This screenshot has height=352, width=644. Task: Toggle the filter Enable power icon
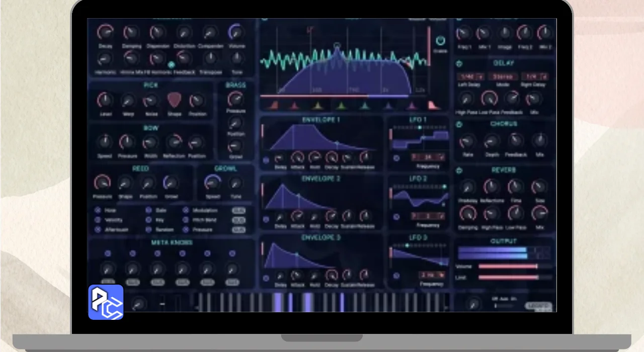point(440,41)
